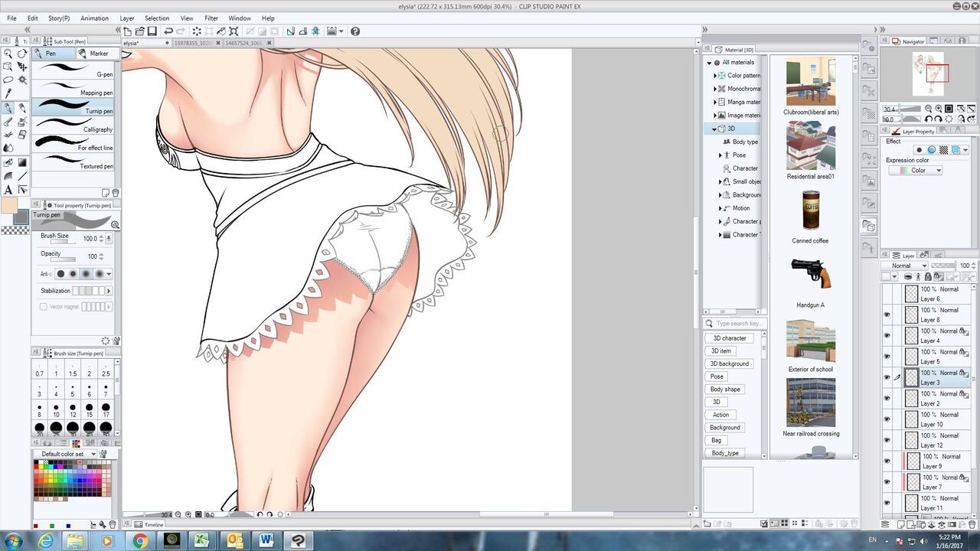
Task: Click the Action tag button
Action: coord(720,415)
